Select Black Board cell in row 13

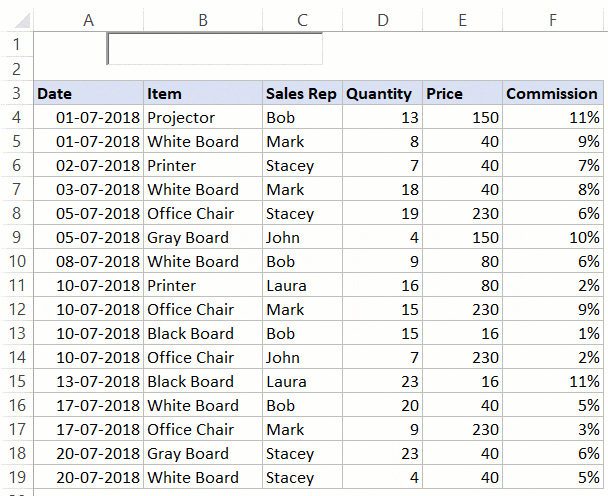click(203, 334)
